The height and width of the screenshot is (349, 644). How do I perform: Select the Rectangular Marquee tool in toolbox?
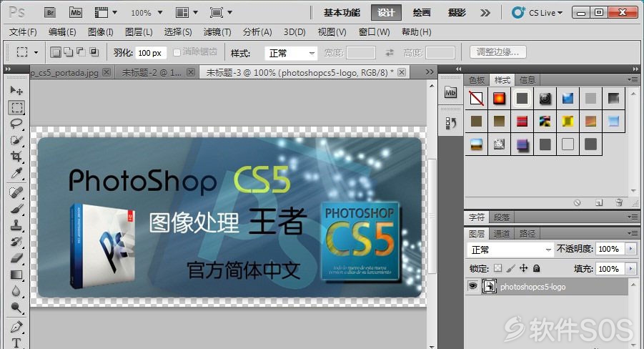pos(16,108)
